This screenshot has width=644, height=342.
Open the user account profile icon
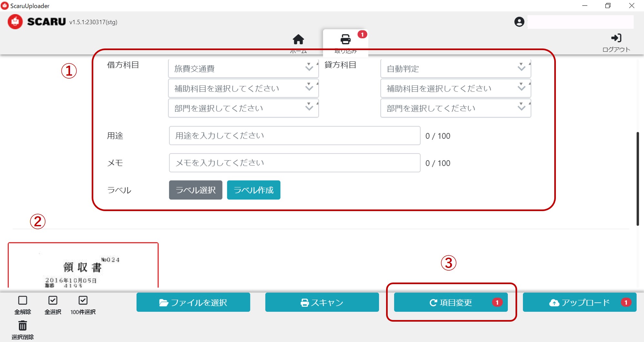(x=519, y=22)
